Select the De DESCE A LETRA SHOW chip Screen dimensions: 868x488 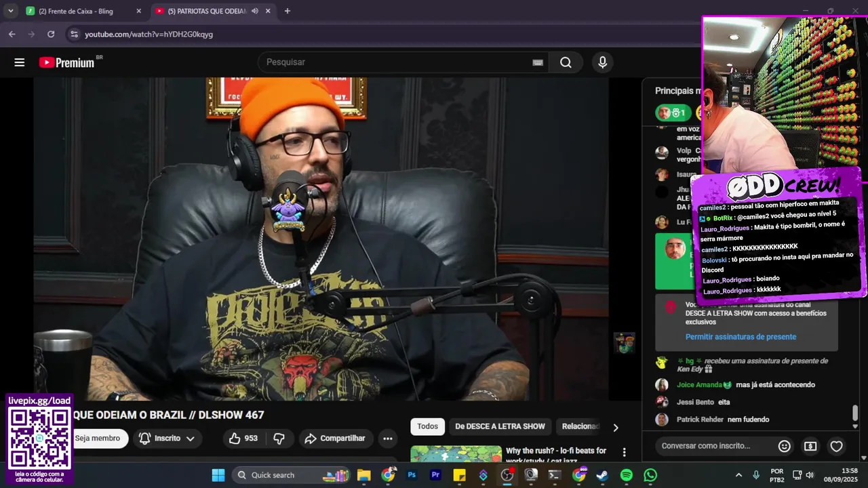[x=500, y=426]
